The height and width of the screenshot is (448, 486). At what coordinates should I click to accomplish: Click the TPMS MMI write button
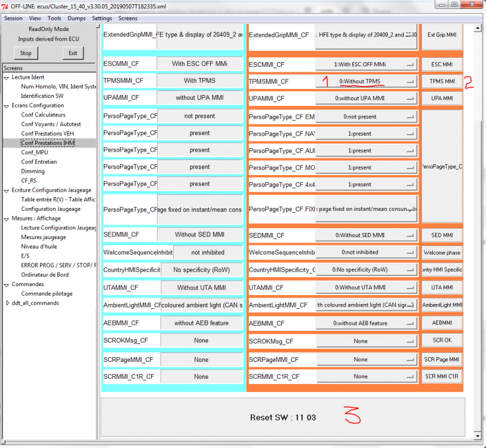(x=442, y=82)
